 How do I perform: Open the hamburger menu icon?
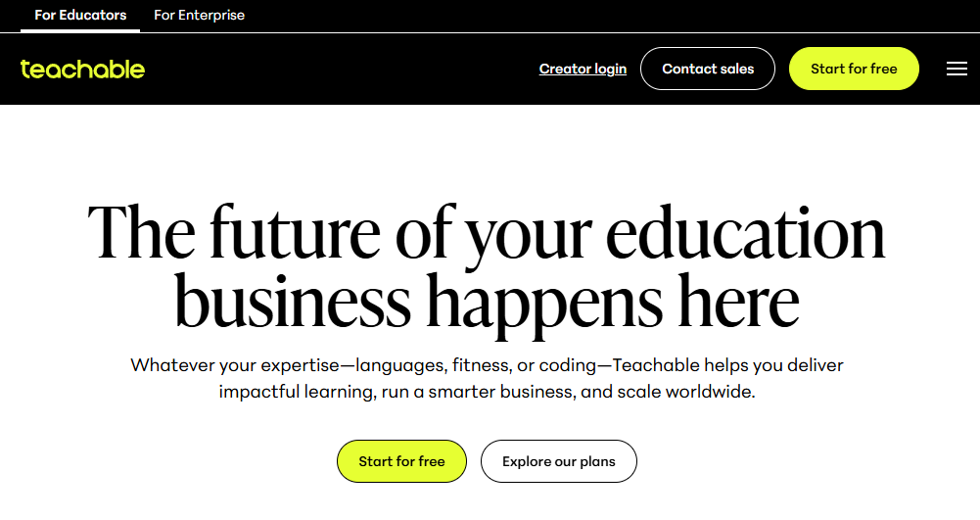[x=957, y=69]
